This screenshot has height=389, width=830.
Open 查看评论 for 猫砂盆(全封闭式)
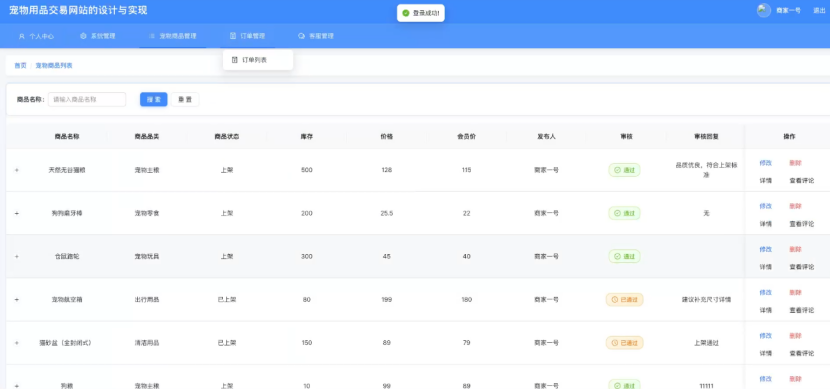[x=801, y=353]
